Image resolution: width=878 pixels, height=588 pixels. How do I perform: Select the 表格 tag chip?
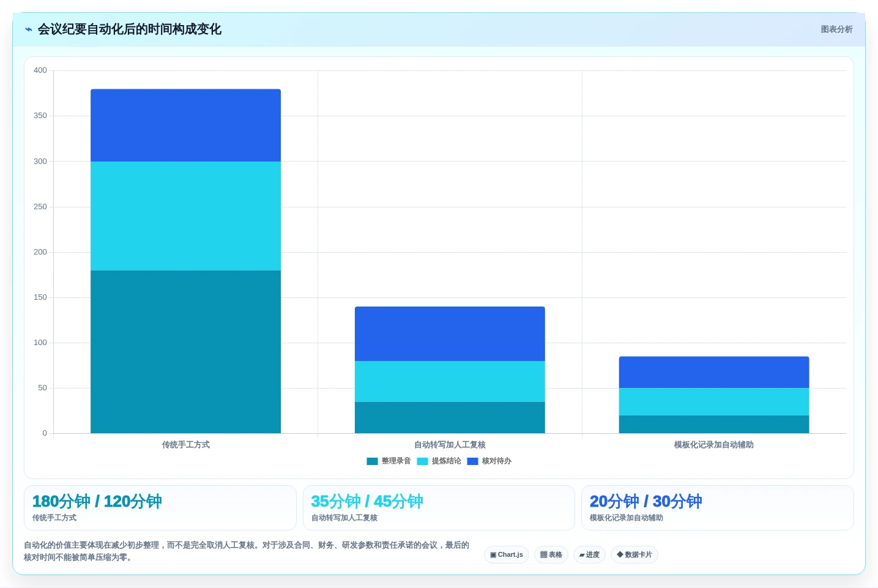pos(551,555)
